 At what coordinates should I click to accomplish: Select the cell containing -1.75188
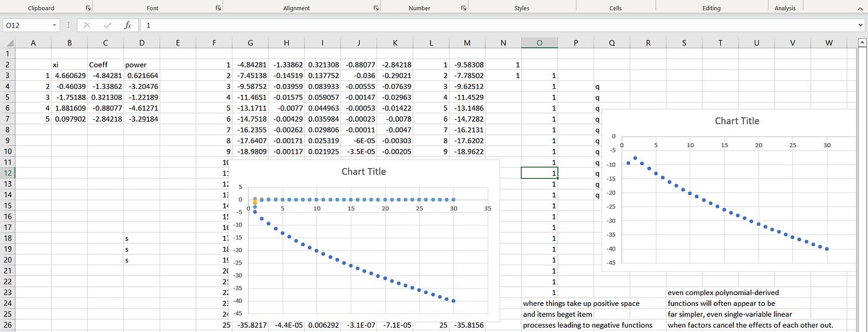click(x=69, y=97)
